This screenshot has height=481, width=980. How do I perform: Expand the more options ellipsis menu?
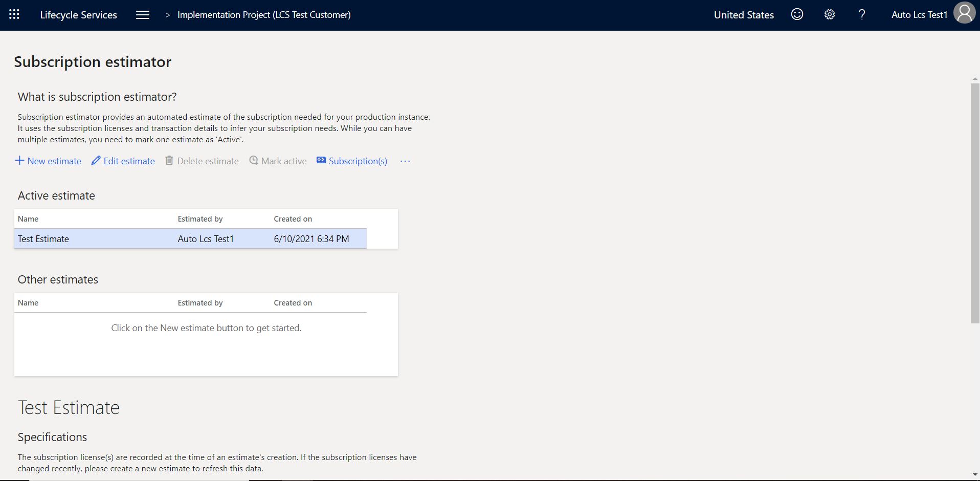tap(405, 161)
